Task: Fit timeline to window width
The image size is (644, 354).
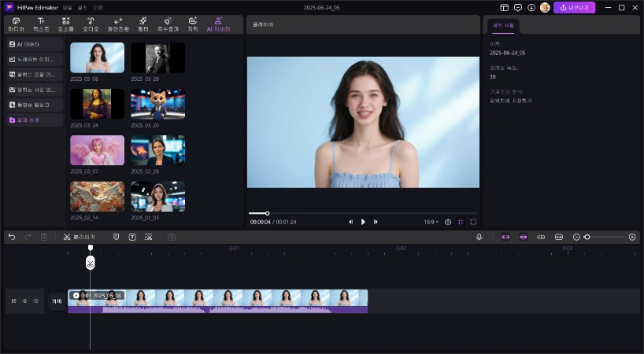Action: click(x=558, y=237)
